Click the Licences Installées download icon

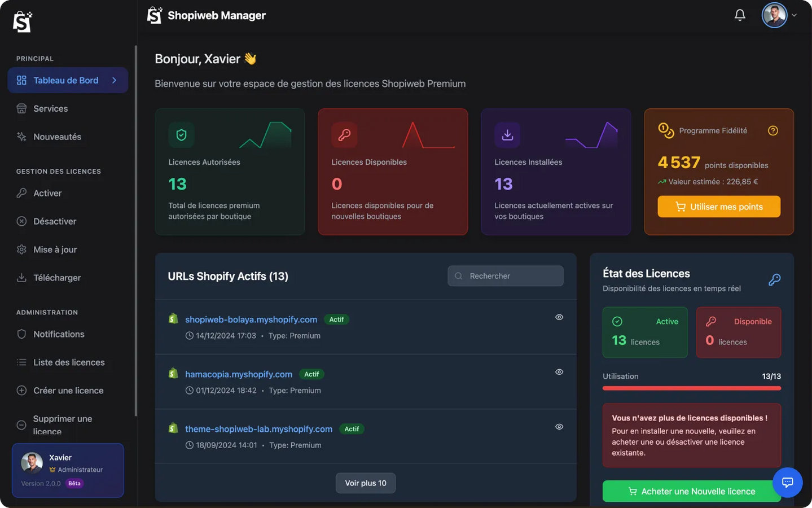click(x=507, y=135)
